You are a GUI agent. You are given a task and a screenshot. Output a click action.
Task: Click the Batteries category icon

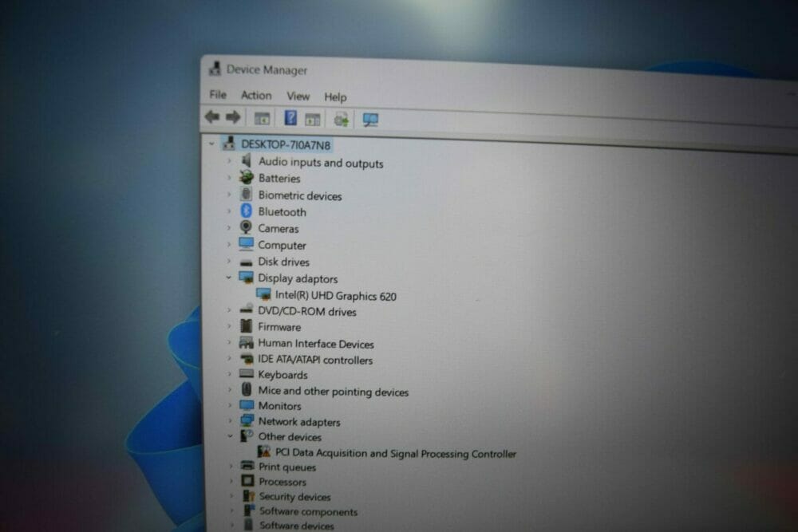247,177
